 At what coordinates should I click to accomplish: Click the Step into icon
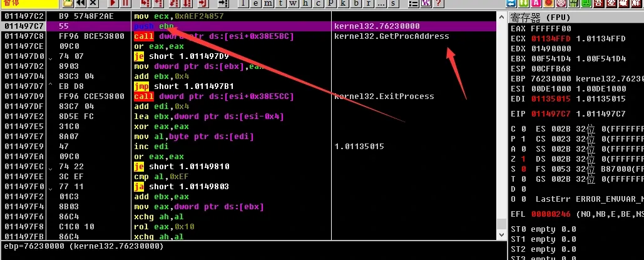click(145, 3)
